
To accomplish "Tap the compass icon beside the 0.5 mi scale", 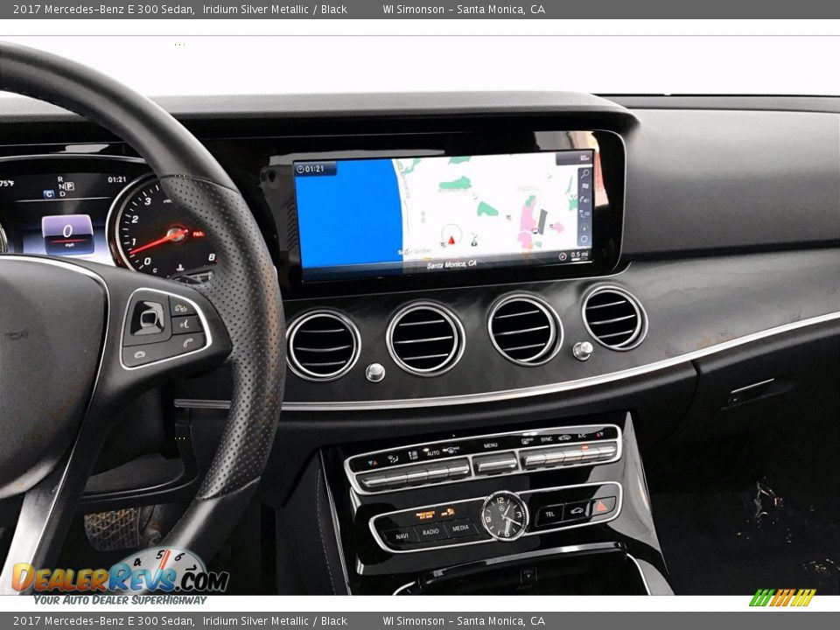I will click(x=563, y=255).
